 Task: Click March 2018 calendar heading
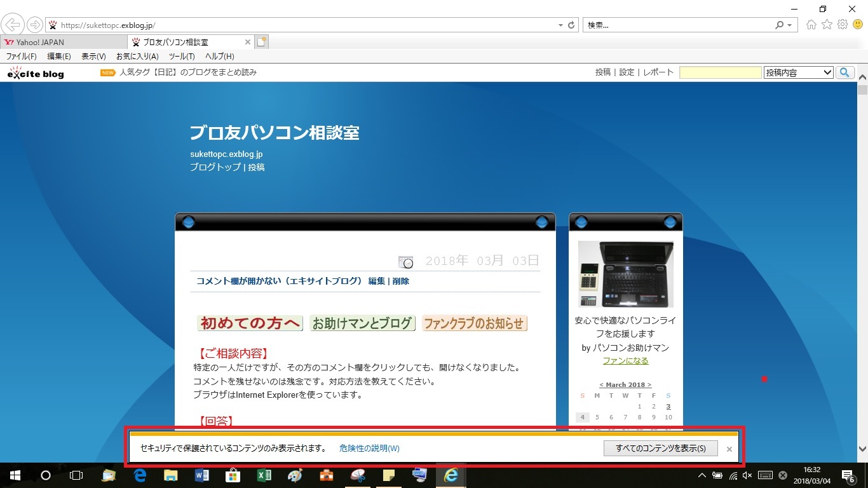[625, 385]
